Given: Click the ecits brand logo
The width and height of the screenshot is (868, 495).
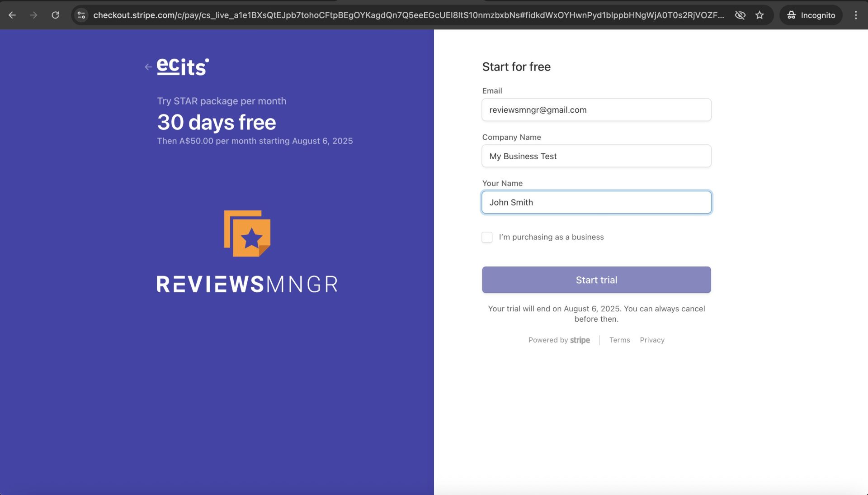Looking at the screenshot, I should tap(183, 67).
